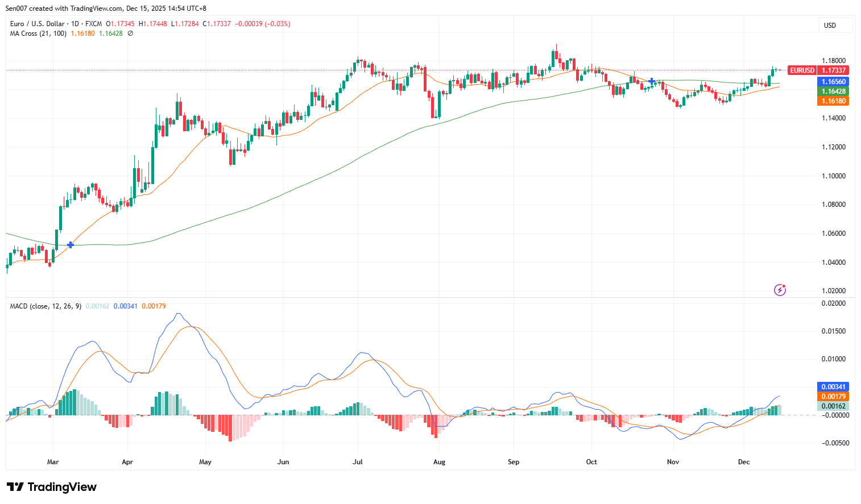Click the orange 0.00179 signal value label
This screenshot has width=861, height=504.
point(833,396)
